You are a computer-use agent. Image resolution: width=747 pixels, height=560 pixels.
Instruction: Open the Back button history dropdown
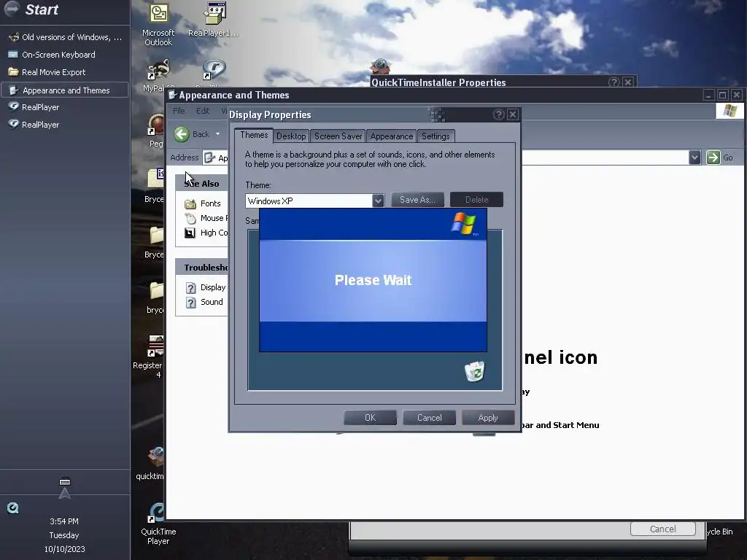(217, 134)
